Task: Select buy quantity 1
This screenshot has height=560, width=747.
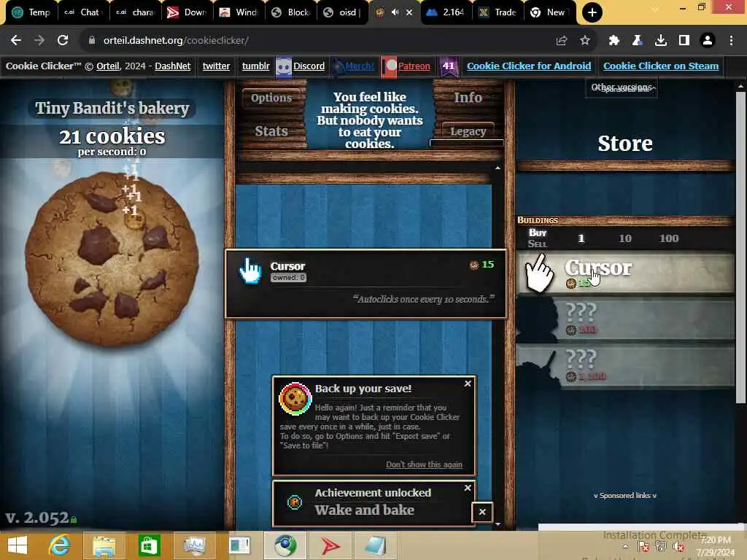Action: pyautogui.click(x=581, y=238)
